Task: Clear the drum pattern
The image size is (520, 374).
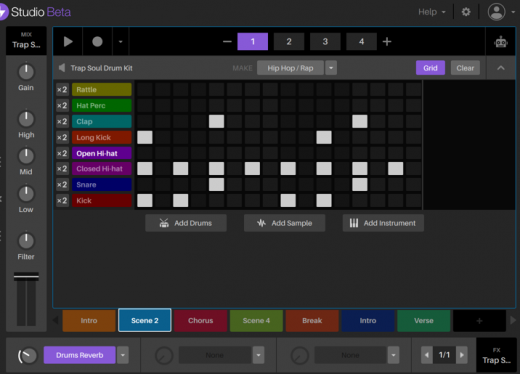Action: tap(465, 68)
